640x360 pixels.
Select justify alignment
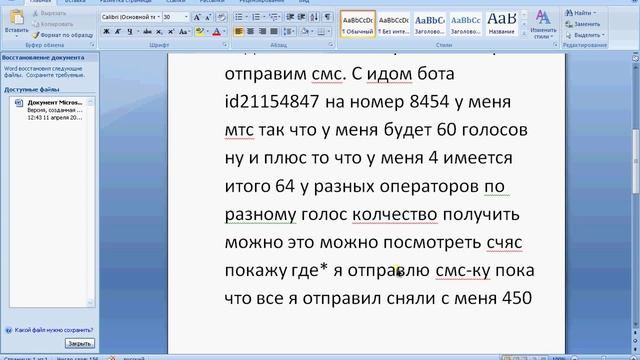tap(274, 31)
